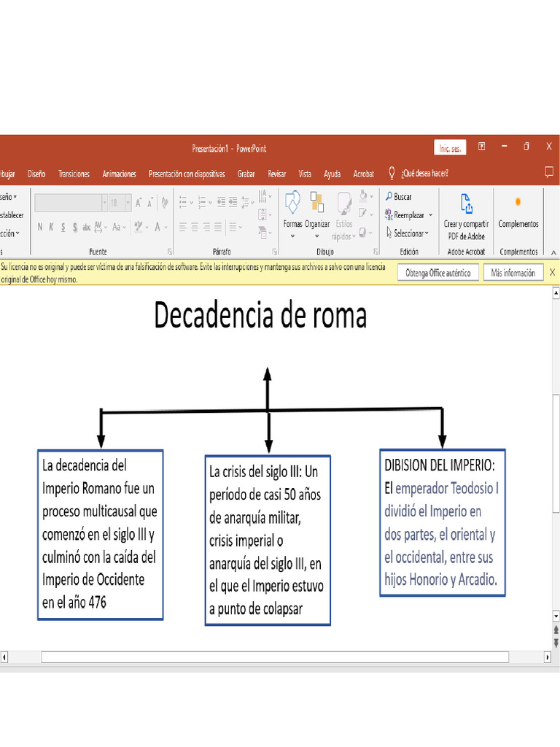Expand the numbering list dropdown
Image resolution: width=560 pixels, height=747 pixels.
(x=210, y=203)
